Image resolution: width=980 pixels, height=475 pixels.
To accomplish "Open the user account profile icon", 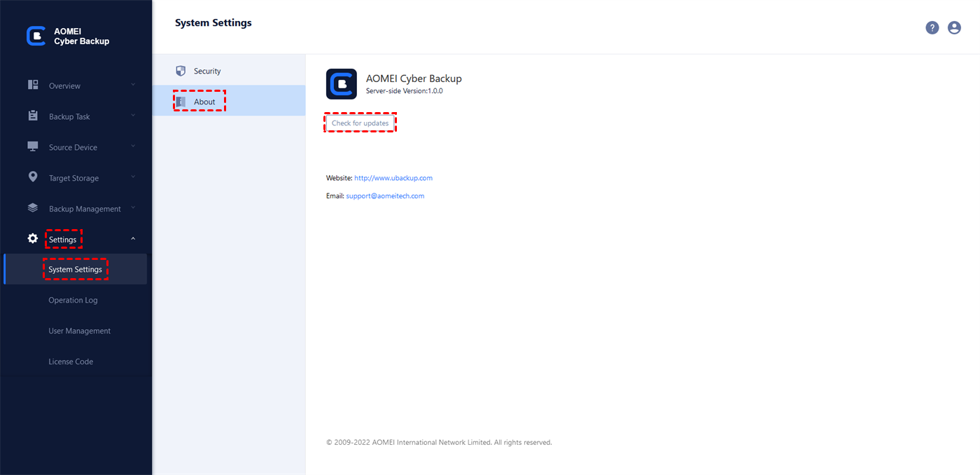I will click(x=954, y=27).
